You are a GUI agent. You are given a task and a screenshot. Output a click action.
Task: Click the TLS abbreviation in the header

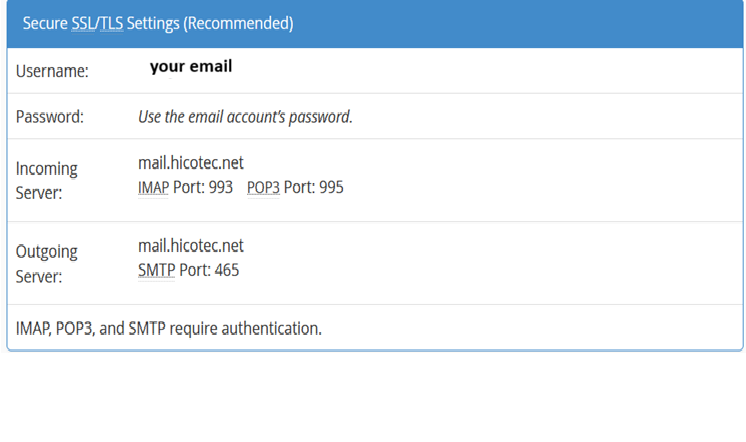[111, 23]
